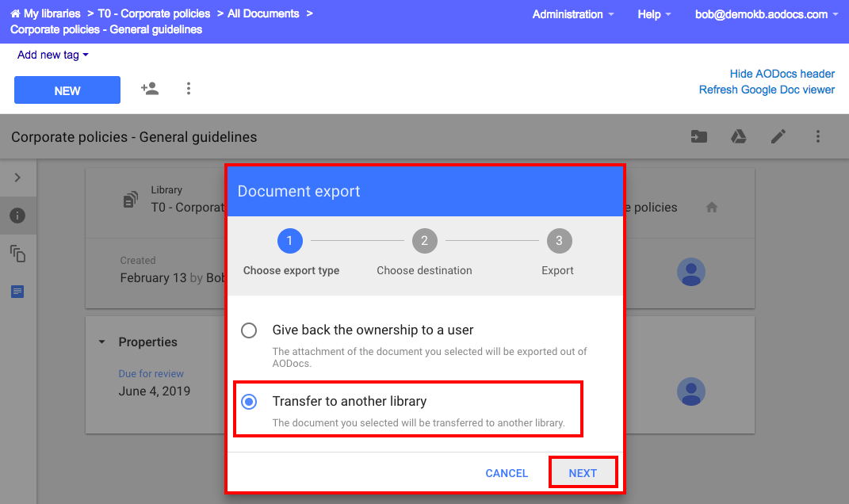Viewport: 849px width, 504px height.
Task: Open T0 - Corporate policies breadcrumb
Action: coord(154,13)
